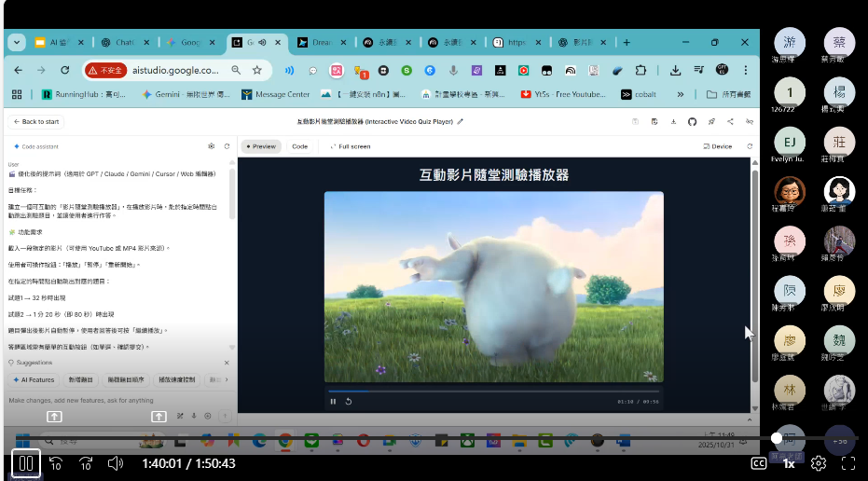Select the Preview tab
The image size is (868, 481).
click(x=261, y=146)
